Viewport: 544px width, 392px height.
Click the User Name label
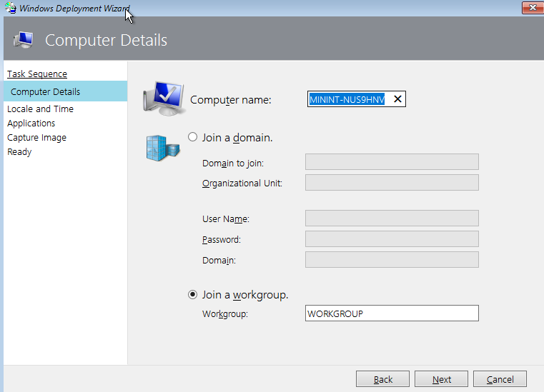click(226, 219)
